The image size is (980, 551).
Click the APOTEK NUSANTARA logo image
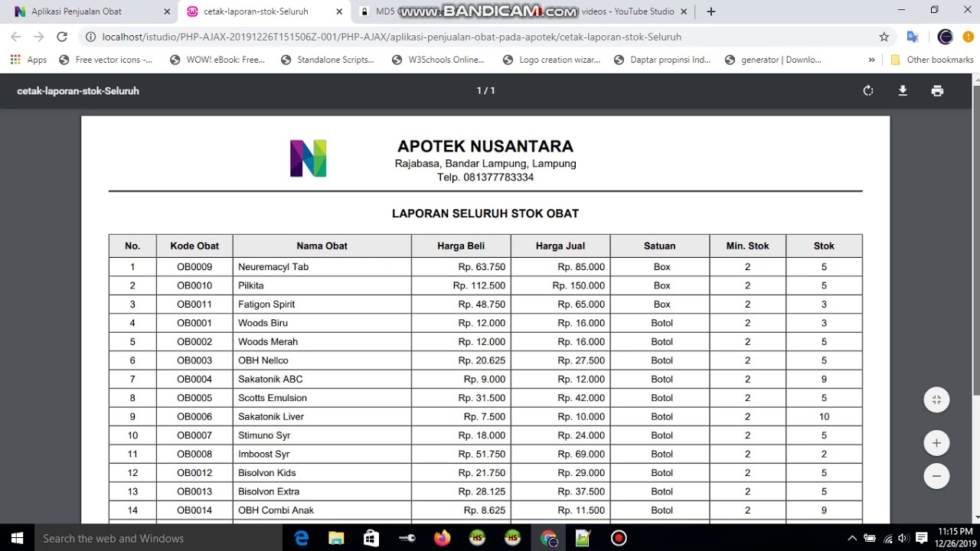point(309,158)
